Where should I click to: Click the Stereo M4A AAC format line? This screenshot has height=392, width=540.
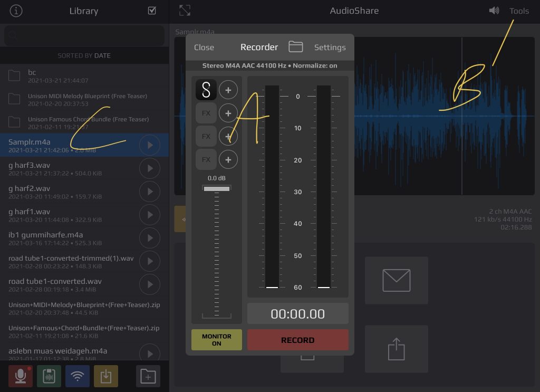[x=269, y=65]
